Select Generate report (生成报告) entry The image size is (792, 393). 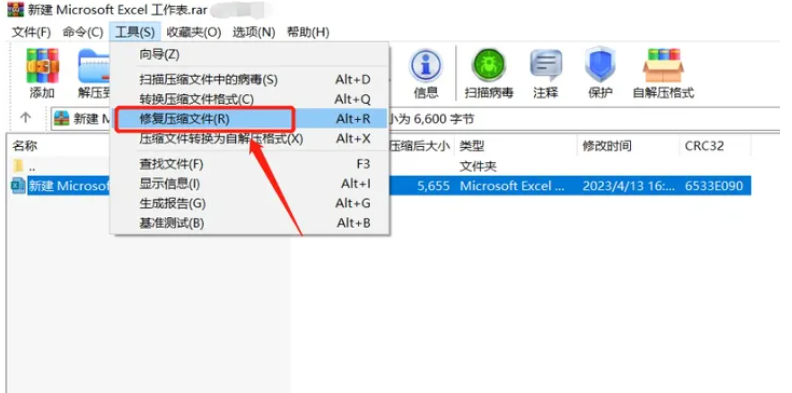point(250,203)
